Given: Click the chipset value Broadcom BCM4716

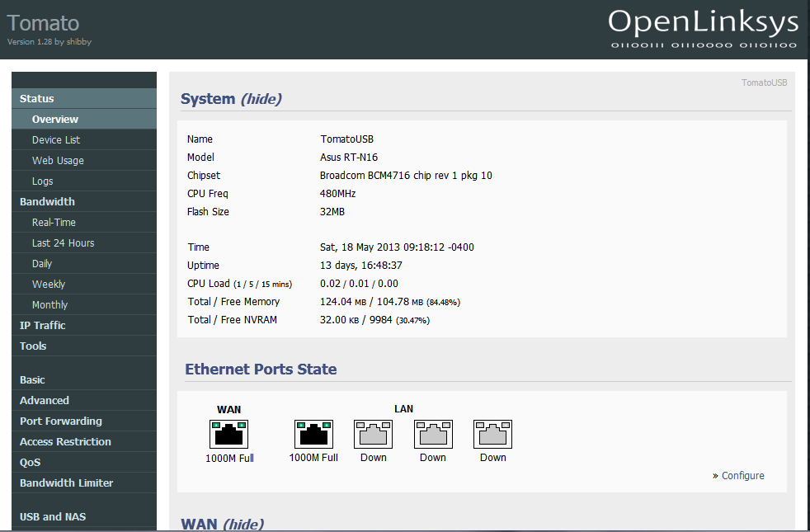Looking at the screenshot, I should point(406,176).
